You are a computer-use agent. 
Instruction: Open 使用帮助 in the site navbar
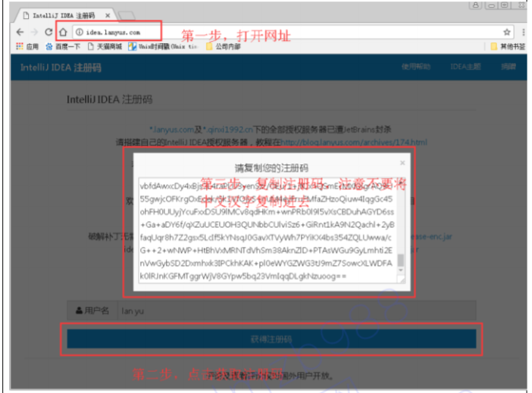coord(416,67)
